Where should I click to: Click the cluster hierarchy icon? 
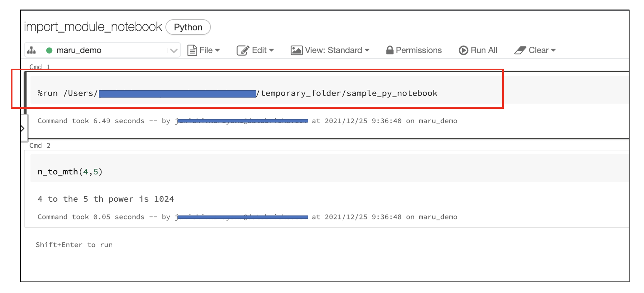[32, 50]
